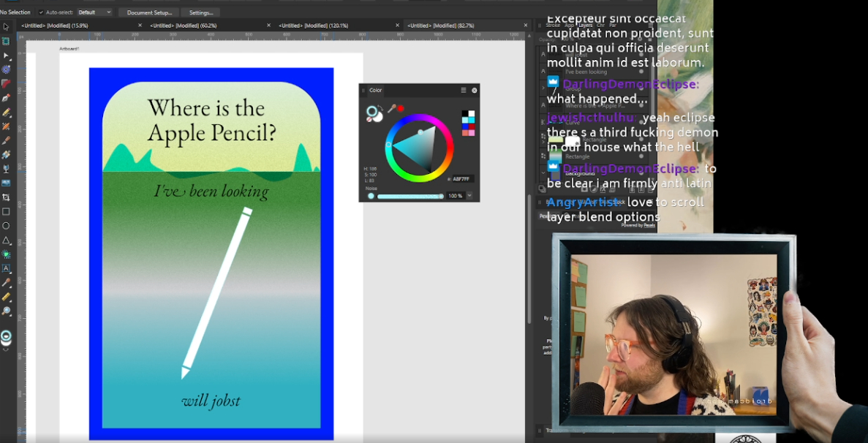Screen dimensions: 868x443
Task: Open the Auto-select Default dropdown
Action: click(x=95, y=12)
